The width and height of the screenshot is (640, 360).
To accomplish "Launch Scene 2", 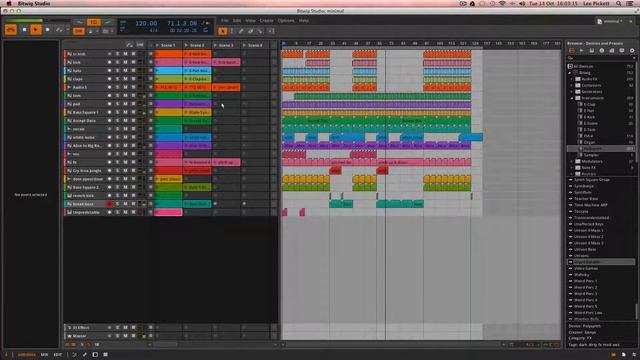I will pyautogui.click(x=186, y=45).
